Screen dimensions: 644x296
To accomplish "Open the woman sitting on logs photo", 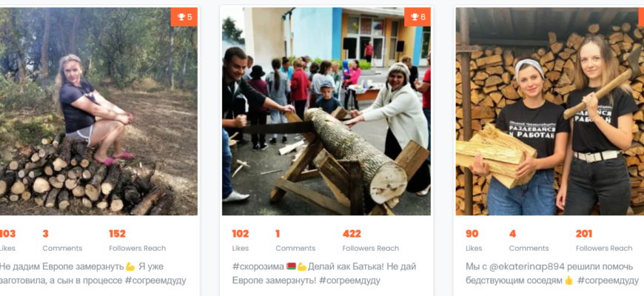I will point(98,111).
